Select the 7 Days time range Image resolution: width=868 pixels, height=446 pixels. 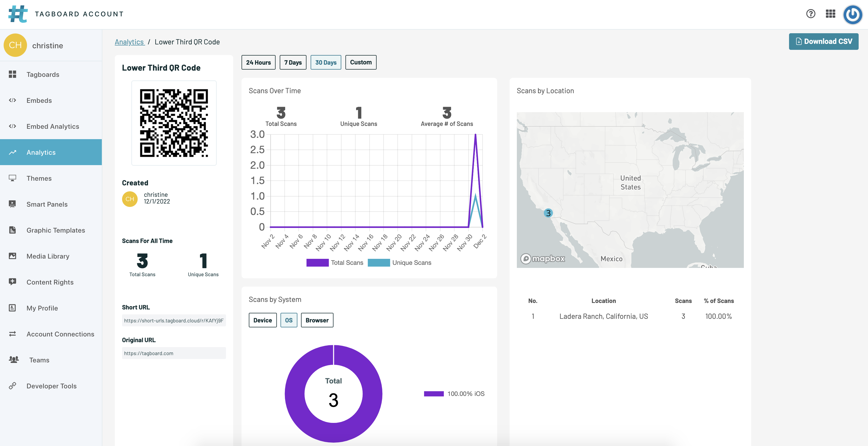pyautogui.click(x=293, y=62)
